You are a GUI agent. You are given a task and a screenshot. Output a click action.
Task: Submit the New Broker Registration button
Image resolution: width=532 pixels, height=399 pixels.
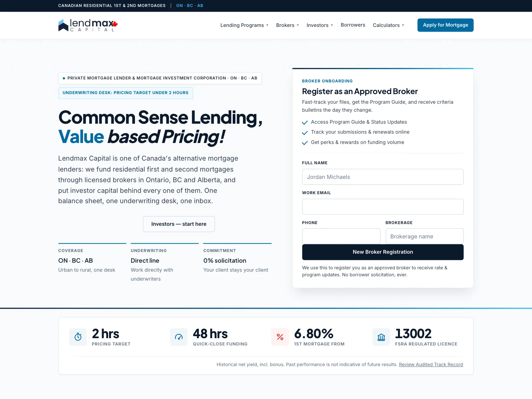tap(383, 252)
